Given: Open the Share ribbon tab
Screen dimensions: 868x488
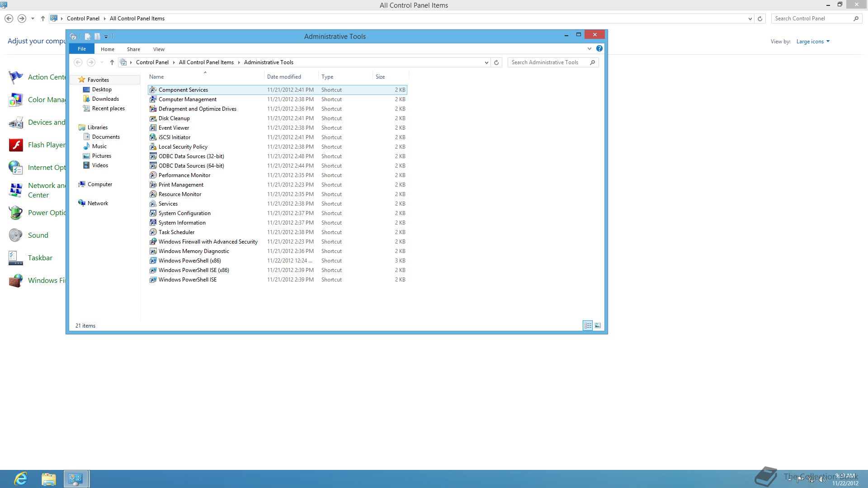Looking at the screenshot, I should point(133,49).
